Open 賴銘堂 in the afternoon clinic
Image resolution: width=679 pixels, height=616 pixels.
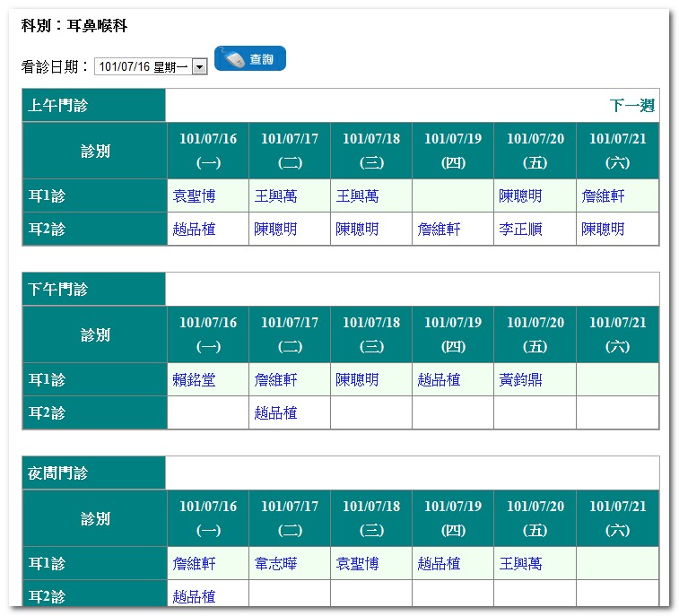click(x=194, y=379)
